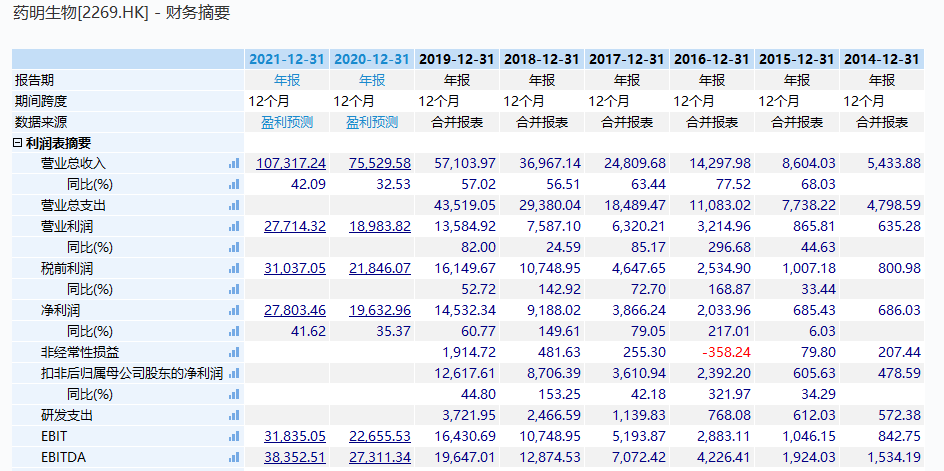The height and width of the screenshot is (471, 944).
Task: Click the chart icon next to 税前利润
Action: pyautogui.click(x=234, y=268)
